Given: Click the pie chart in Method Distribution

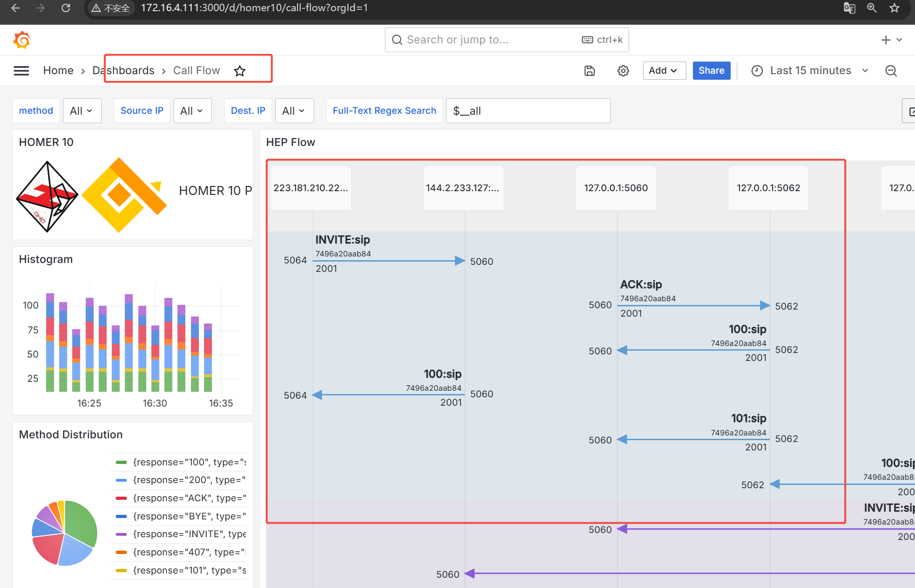Looking at the screenshot, I should click(64, 533).
